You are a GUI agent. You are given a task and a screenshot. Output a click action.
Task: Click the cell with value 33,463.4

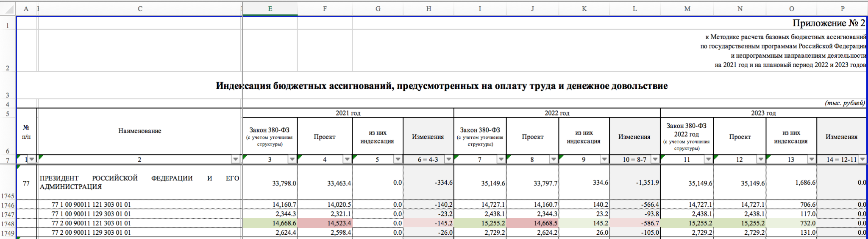325,183
